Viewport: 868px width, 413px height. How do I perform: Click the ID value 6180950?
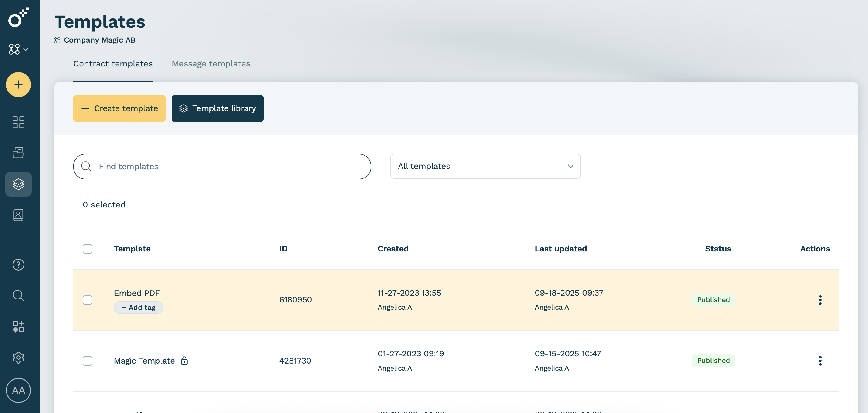tap(295, 300)
